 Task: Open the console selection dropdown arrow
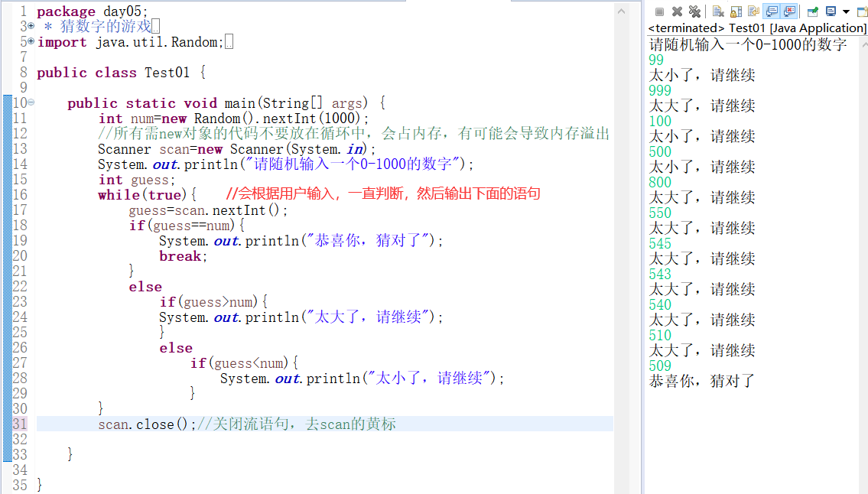tap(846, 11)
